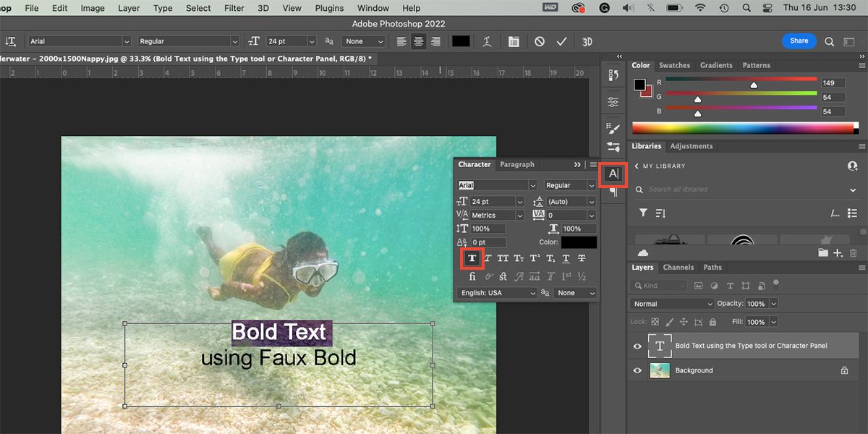Click the Create Warped Text icon
Image resolution: width=868 pixels, height=434 pixels.
(488, 42)
